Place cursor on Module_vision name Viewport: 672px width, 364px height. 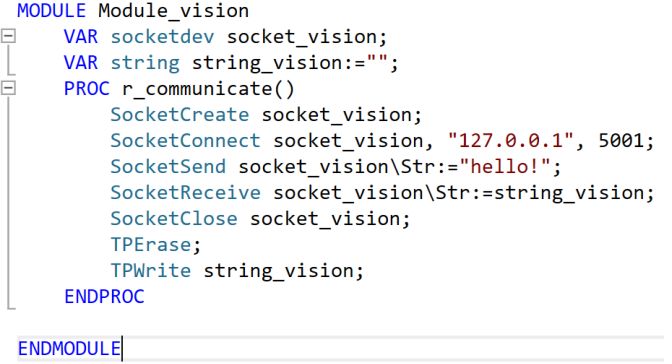[x=174, y=11]
